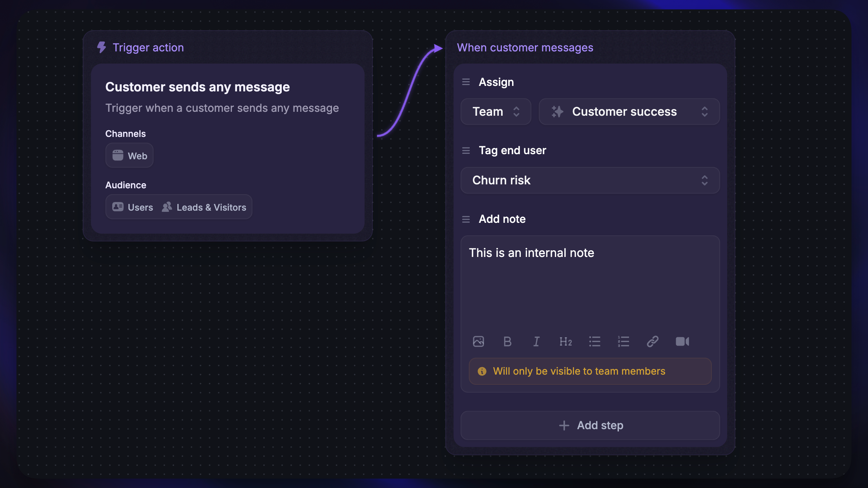
Task: Toggle bold formatting in note
Action: pyautogui.click(x=507, y=341)
